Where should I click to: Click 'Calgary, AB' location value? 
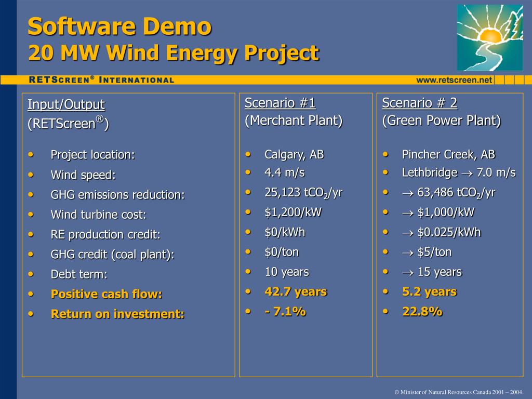[x=294, y=155]
